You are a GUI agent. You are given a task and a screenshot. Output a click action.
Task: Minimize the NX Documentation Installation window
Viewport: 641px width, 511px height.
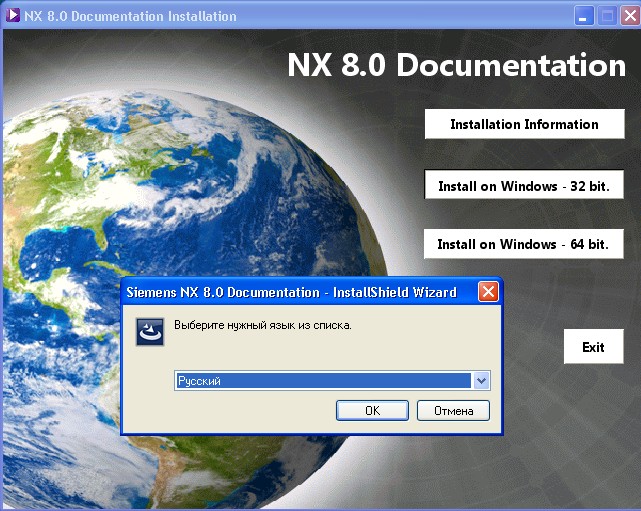coord(584,16)
